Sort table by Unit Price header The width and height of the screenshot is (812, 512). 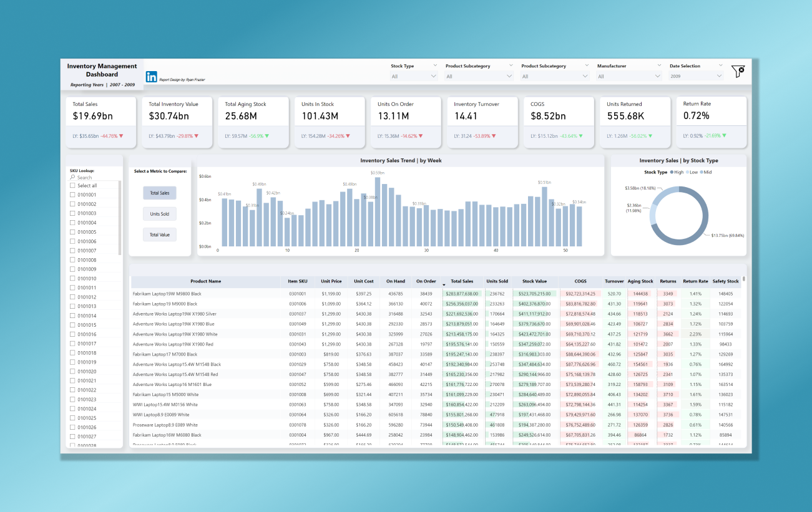point(331,281)
